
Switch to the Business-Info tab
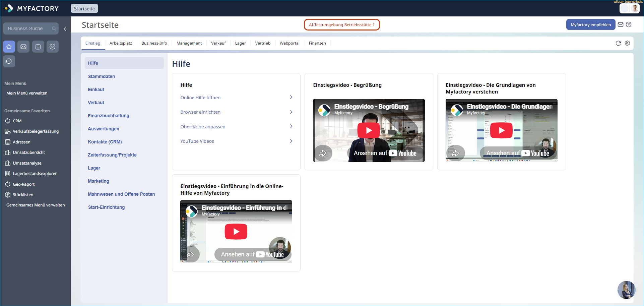[154, 43]
